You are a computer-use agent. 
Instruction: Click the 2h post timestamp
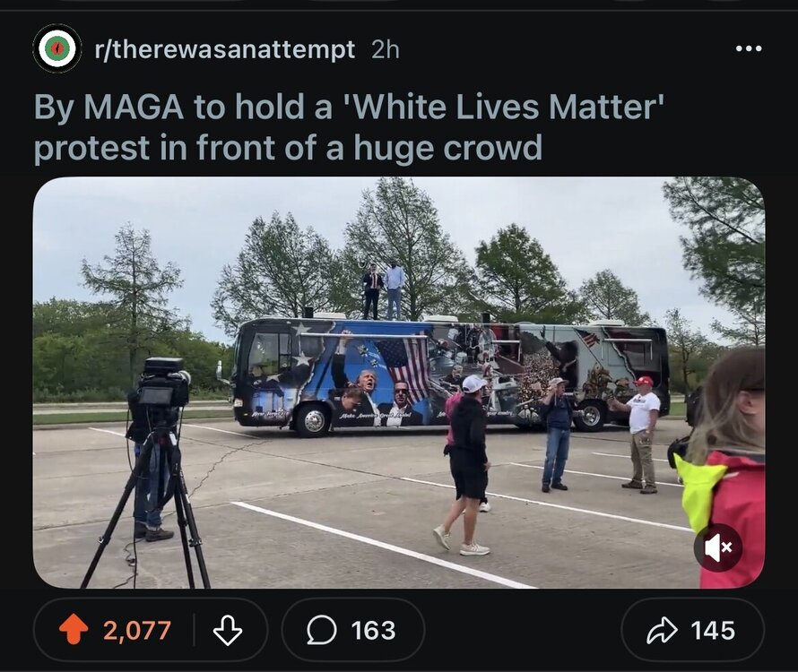click(x=386, y=49)
